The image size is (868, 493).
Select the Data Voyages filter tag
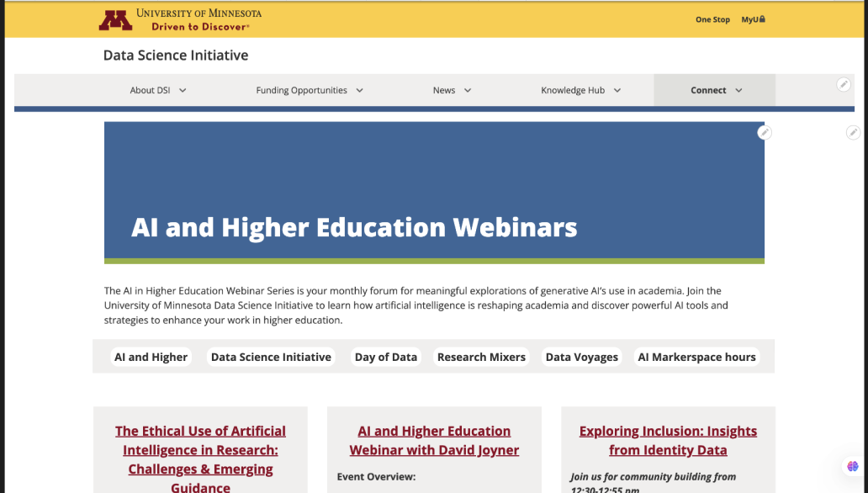[582, 357]
